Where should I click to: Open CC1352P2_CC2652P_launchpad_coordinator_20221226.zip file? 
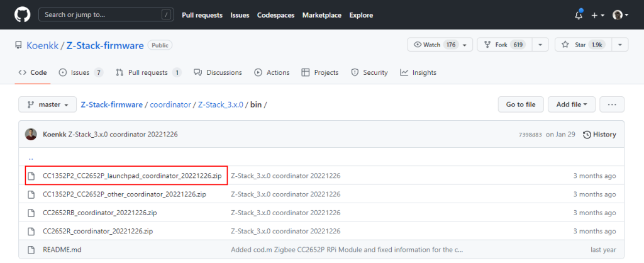pos(131,176)
